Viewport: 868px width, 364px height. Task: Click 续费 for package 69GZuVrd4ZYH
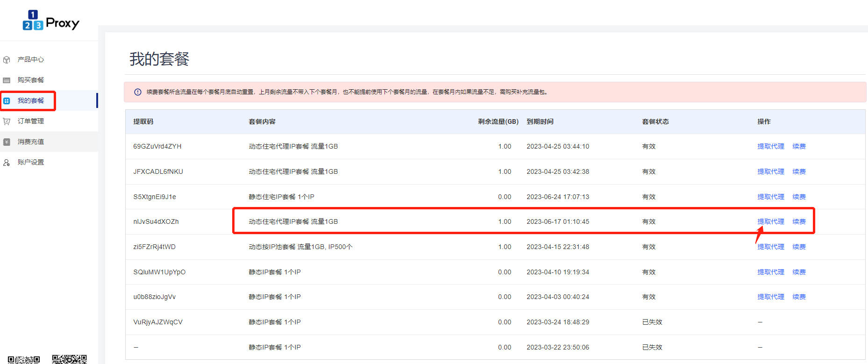[x=799, y=146]
